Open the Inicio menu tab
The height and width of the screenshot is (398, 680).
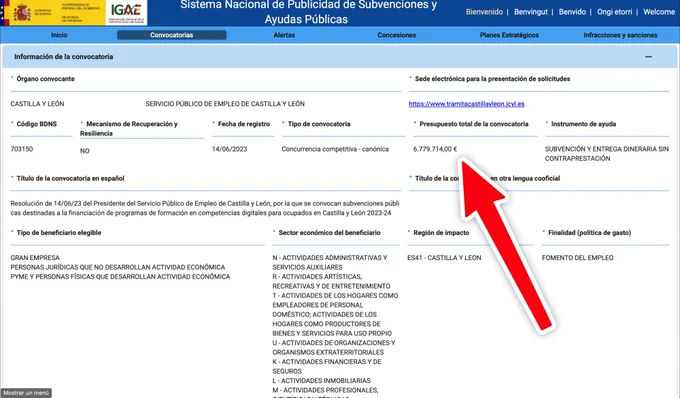tap(59, 35)
